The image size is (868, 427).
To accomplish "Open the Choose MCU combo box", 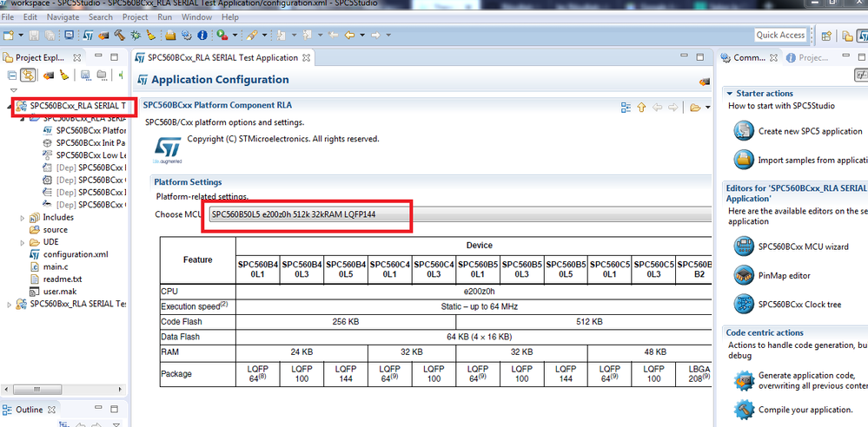I will pyautogui.click(x=459, y=214).
